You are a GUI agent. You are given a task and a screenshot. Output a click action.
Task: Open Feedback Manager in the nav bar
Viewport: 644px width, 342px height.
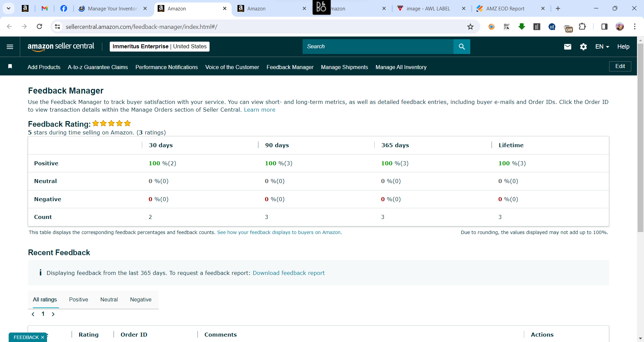pyautogui.click(x=290, y=67)
